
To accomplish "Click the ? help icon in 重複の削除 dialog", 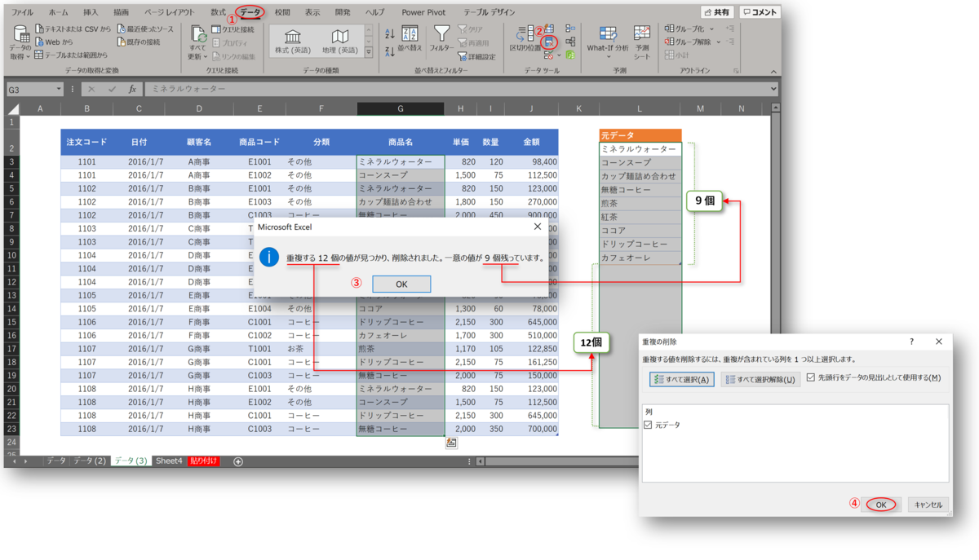I will 912,342.
